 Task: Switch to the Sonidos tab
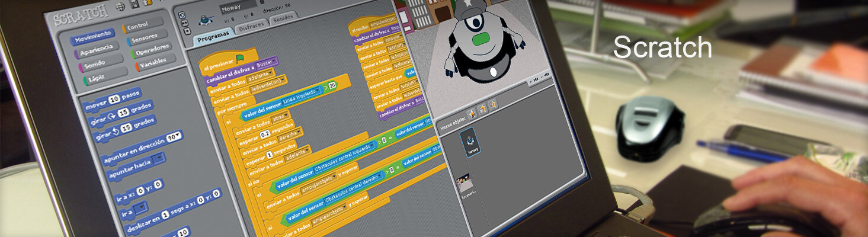point(284,20)
